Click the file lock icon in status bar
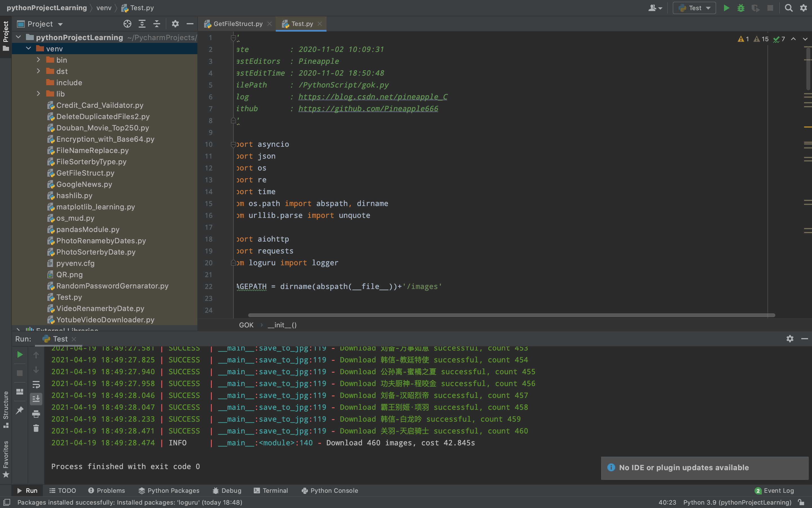The width and height of the screenshot is (812, 508). tap(801, 502)
